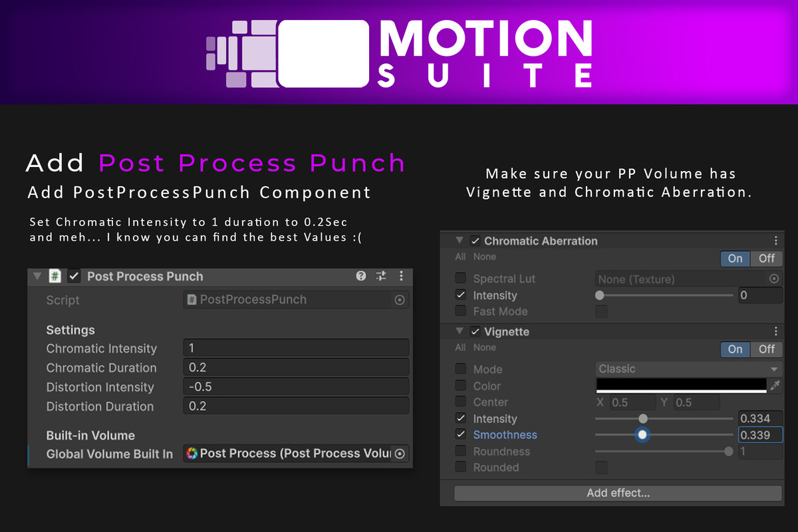Switch Vignette to On
Screen dimensions: 798x532
tap(735, 349)
